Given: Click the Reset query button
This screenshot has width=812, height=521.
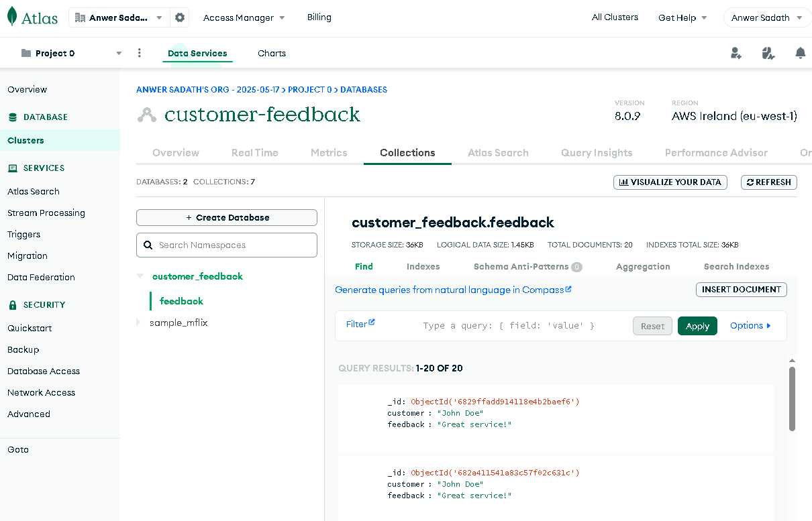Looking at the screenshot, I should [652, 326].
